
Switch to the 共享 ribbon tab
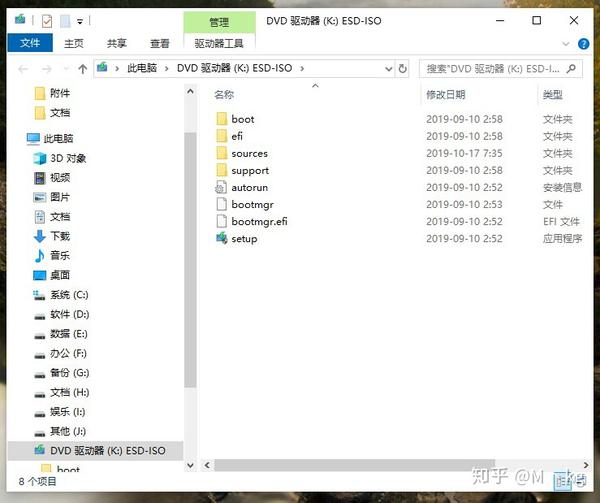(x=117, y=44)
